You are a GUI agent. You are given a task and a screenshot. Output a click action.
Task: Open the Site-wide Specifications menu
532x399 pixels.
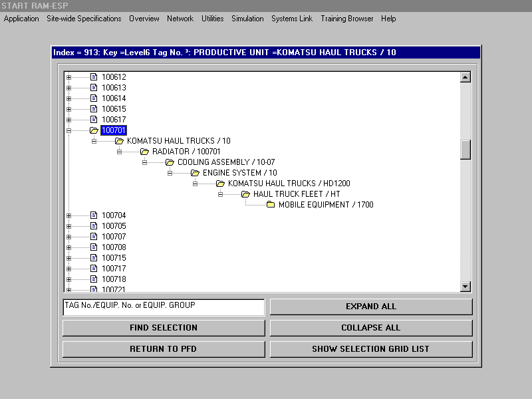(84, 19)
